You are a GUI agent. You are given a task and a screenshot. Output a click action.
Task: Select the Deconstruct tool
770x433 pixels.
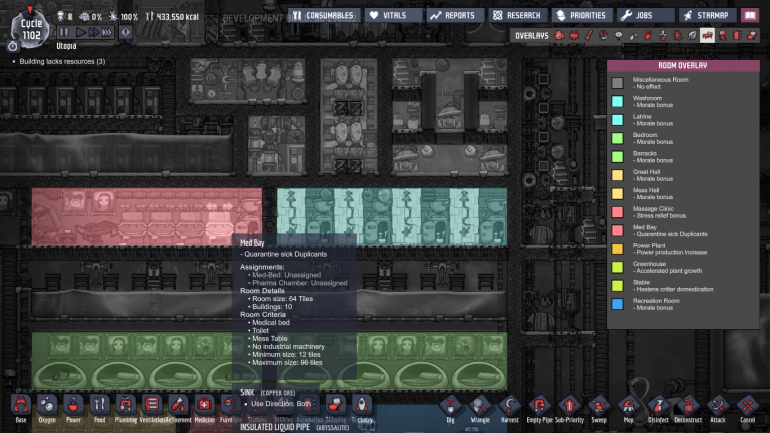point(688,408)
